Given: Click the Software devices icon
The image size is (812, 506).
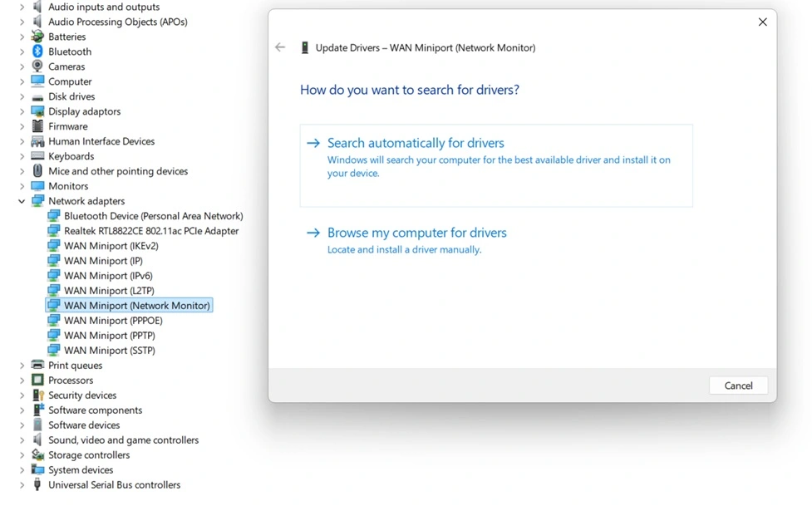Looking at the screenshot, I should (37, 425).
